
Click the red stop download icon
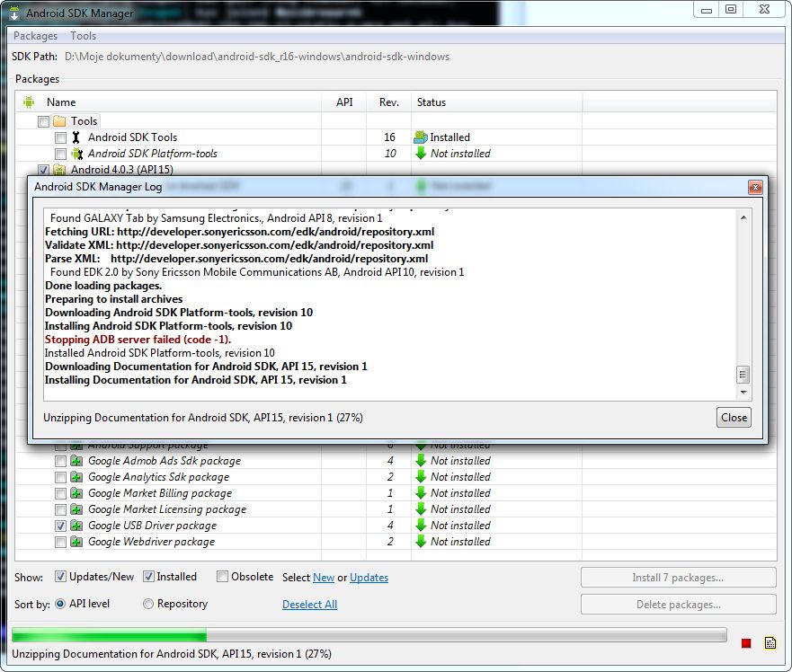pyautogui.click(x=746, y=643)
